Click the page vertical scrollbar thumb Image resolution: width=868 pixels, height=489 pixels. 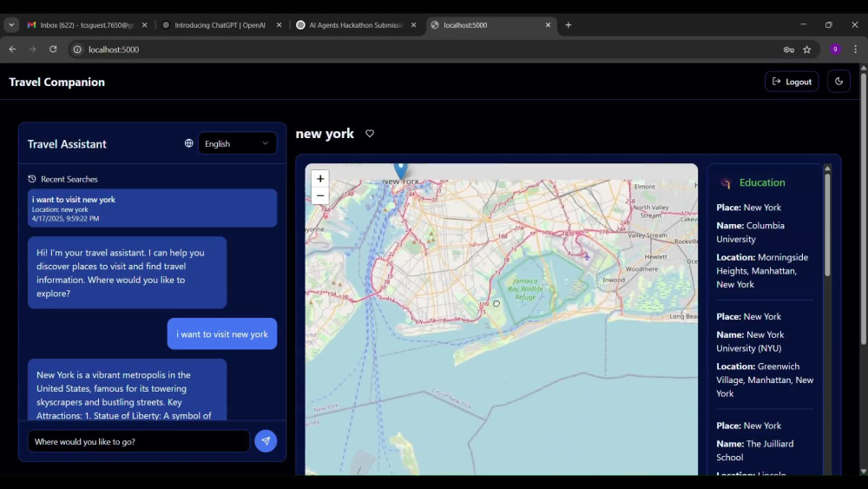pyautogui.click(x=863, y=208)
